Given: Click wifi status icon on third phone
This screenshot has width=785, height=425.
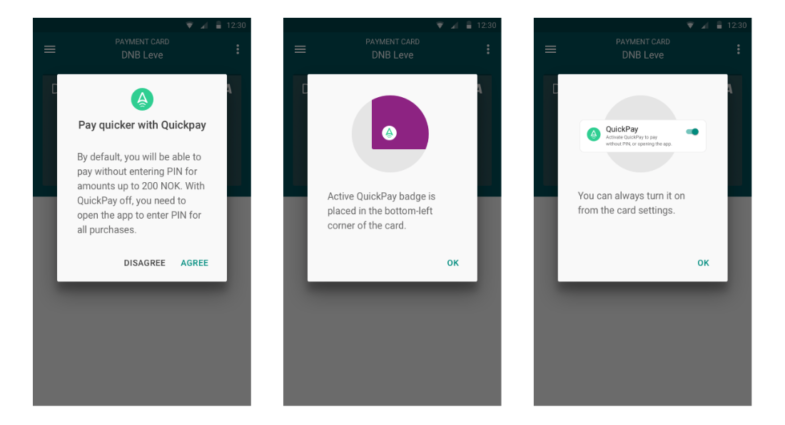Looking at the screenshot, I should click(x=690, y=25).
